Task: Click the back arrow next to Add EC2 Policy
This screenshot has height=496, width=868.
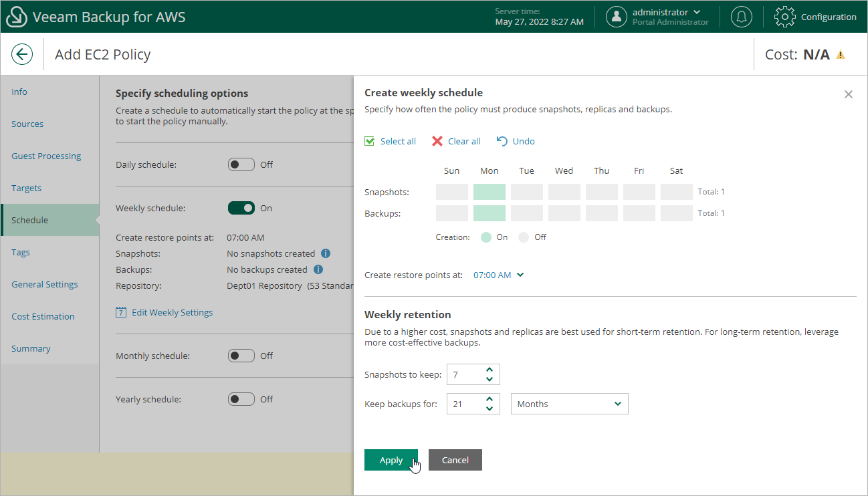Action: (22, 54)
